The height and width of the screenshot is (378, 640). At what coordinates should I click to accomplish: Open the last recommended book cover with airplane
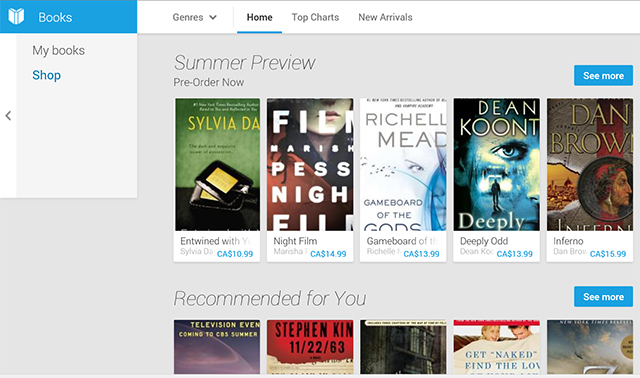(x=590, y=347)
